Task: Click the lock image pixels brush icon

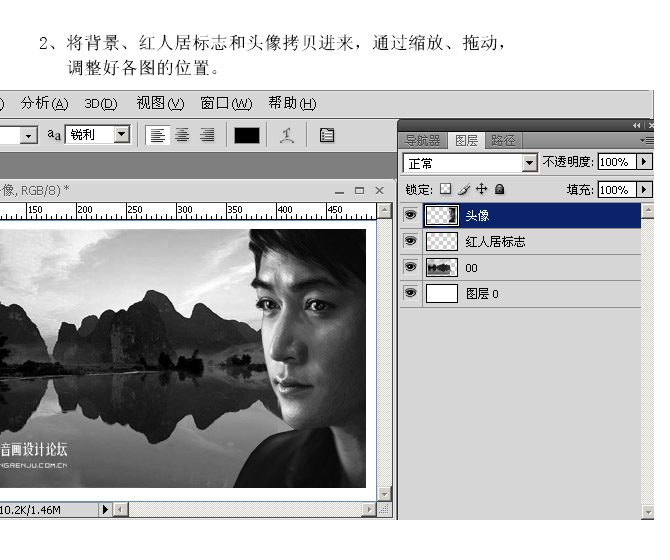Action: point(463,189)
